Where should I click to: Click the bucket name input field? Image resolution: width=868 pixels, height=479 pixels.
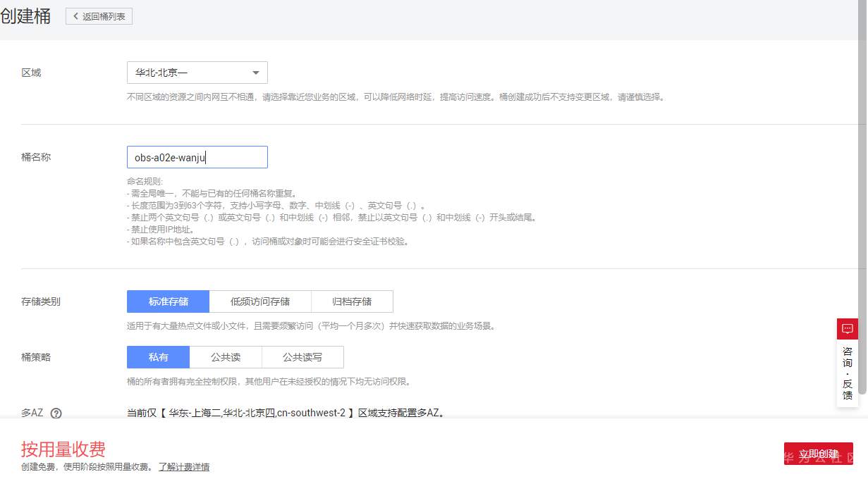(197, 157)
